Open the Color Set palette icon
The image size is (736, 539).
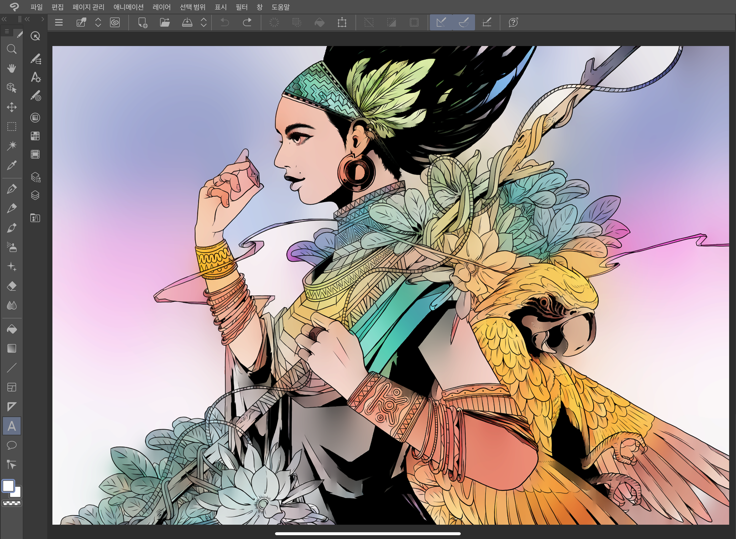click(x=35, y=136)
